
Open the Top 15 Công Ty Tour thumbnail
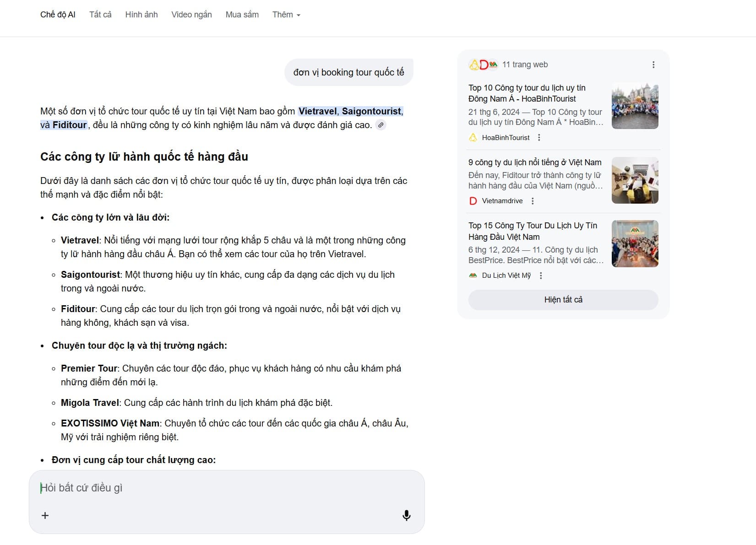pos(635,244)
